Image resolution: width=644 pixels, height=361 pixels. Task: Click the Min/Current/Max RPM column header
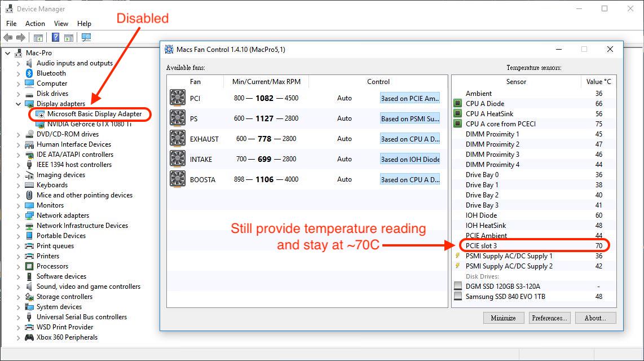[266, 81]
